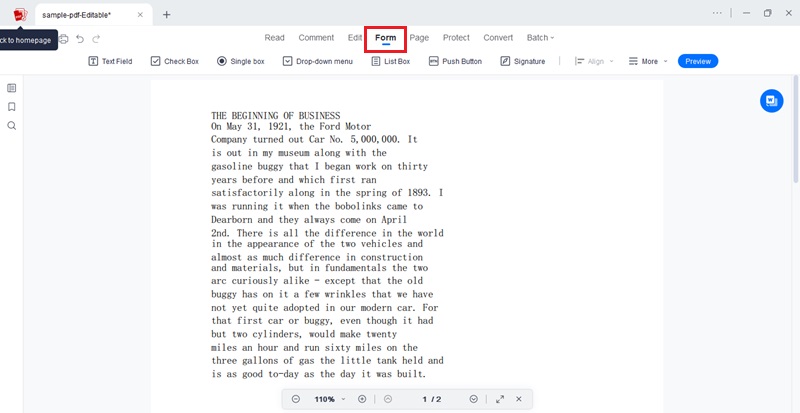Switch to the Read tab
The image size is (800, 413).
tap(274, 38)
